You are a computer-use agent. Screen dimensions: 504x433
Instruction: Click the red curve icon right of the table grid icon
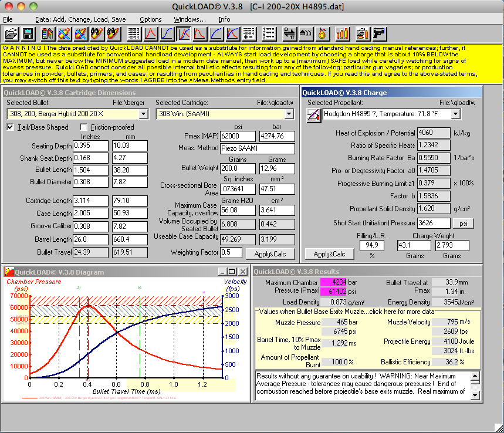point(150,33)
